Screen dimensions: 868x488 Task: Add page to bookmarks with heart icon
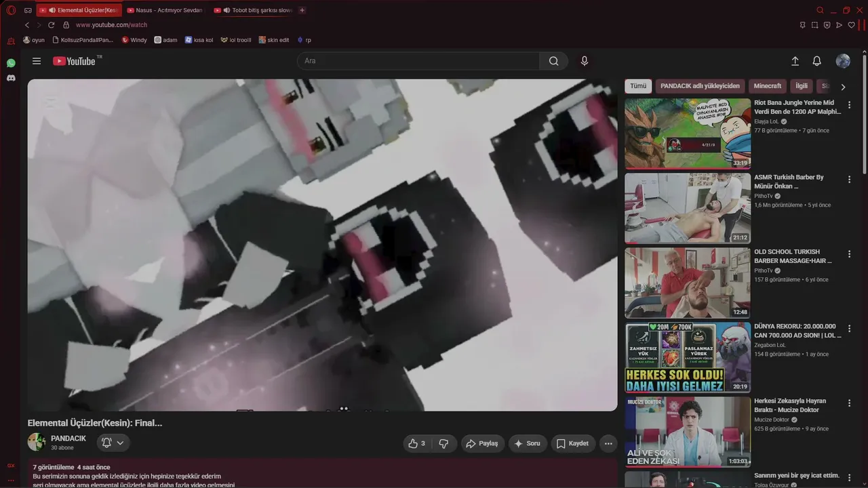[851, 25]
